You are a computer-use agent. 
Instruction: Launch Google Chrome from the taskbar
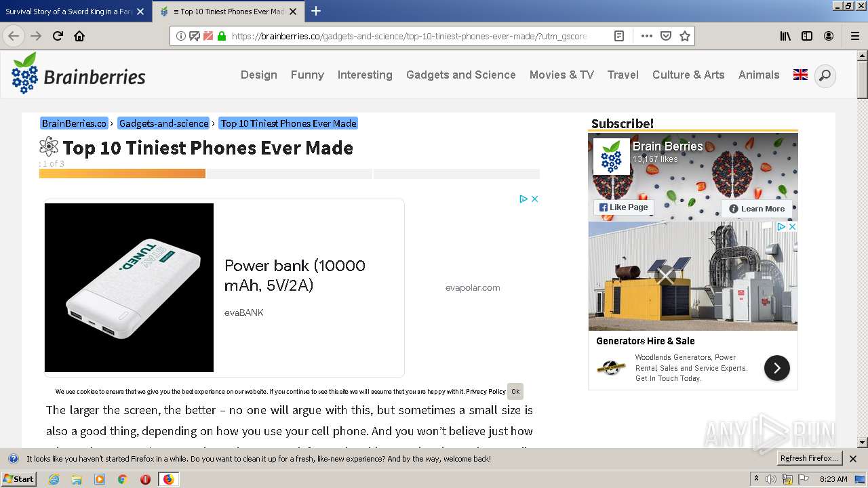pos(122,479)
